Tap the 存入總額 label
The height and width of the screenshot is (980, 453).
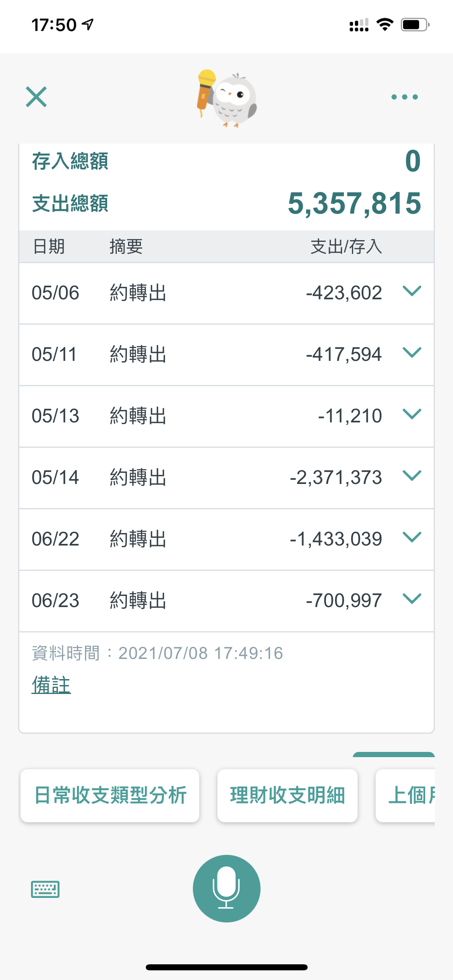pos(70,161)
